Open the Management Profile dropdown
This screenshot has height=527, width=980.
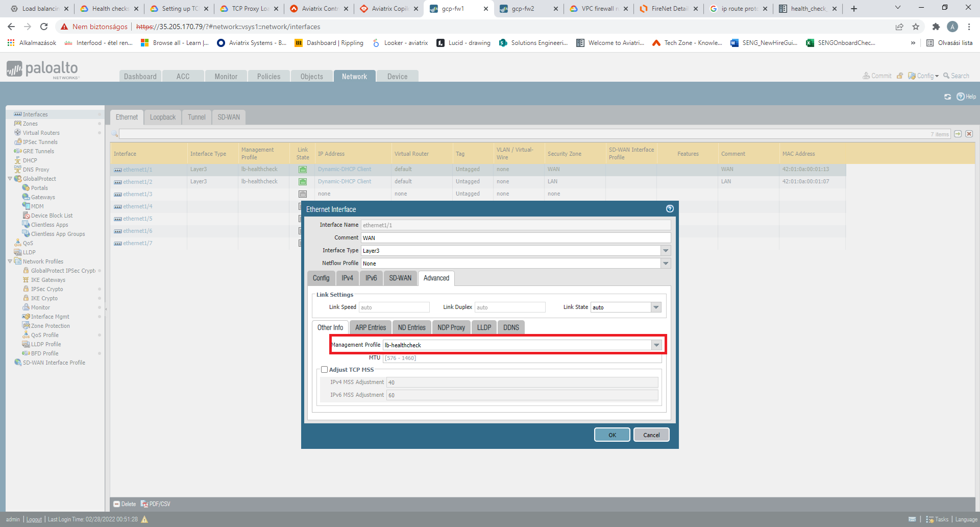coord(656,345)
